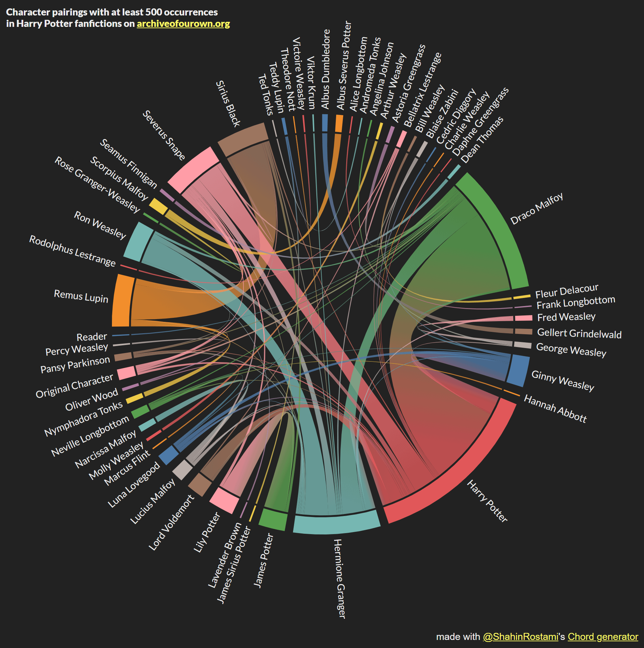The image size is (644, 648).
Task: Click the Theodore Nott label
Action: tap(288, 80)
